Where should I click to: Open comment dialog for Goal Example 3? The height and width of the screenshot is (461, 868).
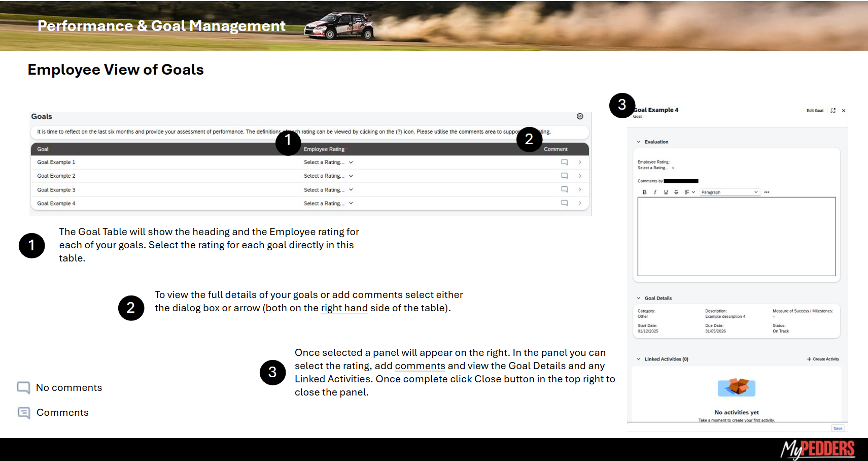[564, 189]
